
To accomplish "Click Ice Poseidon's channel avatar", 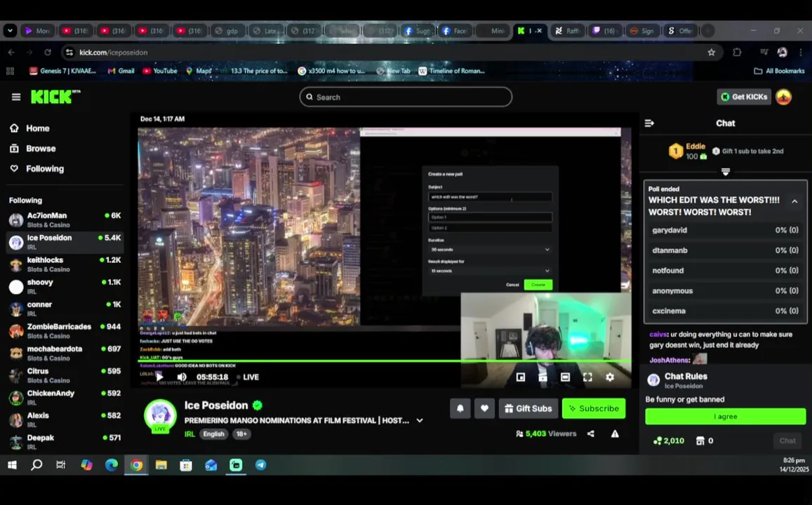I will (x=160, y=415).
